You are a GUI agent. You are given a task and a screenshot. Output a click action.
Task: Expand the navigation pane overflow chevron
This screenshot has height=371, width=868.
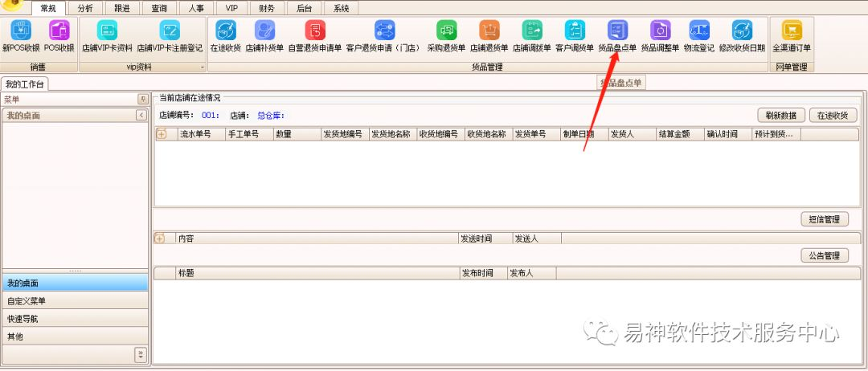tap(141, 353)
